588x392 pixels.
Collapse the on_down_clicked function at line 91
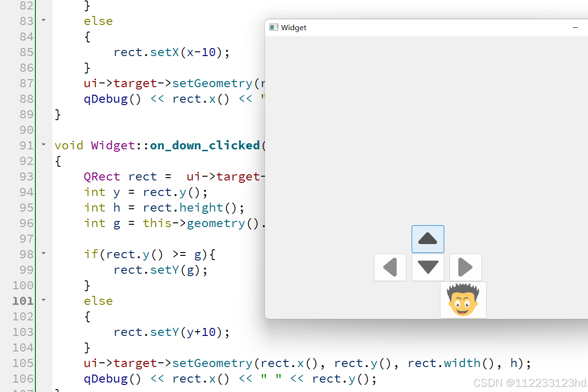(44, 145)
